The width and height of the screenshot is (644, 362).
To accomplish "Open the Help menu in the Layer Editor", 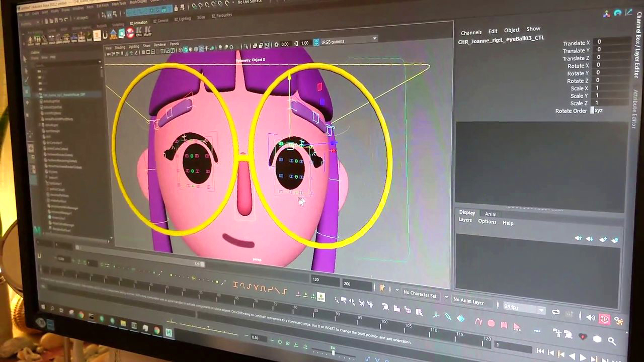I will click(508, 223).
